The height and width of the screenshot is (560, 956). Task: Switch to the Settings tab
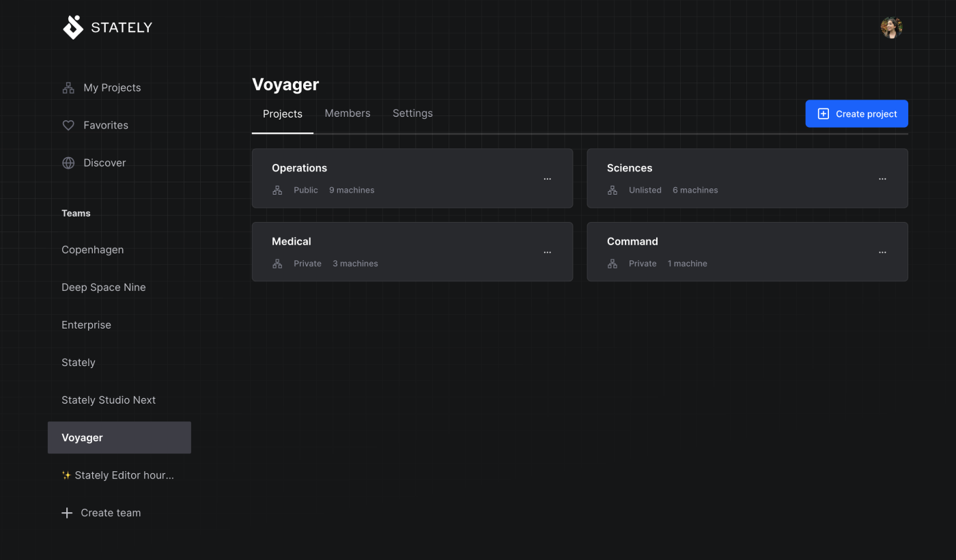click(412, 113)
